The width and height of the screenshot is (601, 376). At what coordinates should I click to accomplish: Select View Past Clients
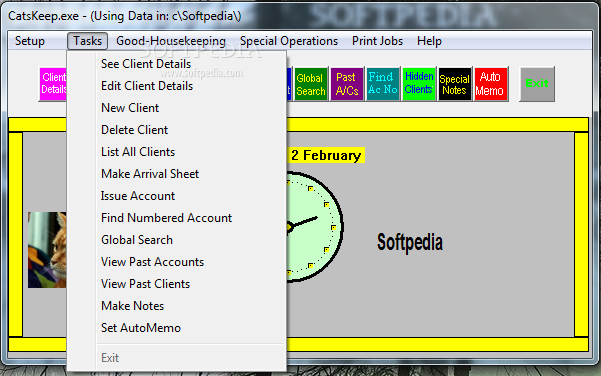pyautogui.click(x=176, y=284)
